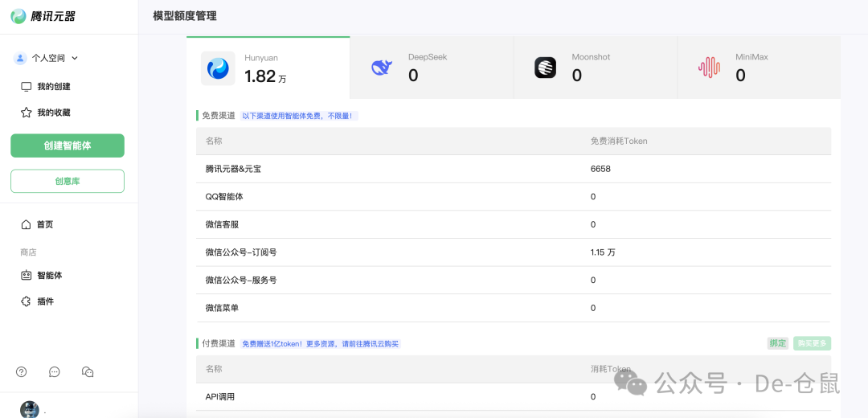
Task: Click the 模型额度管理 page title
Action: tap(185, 16)
